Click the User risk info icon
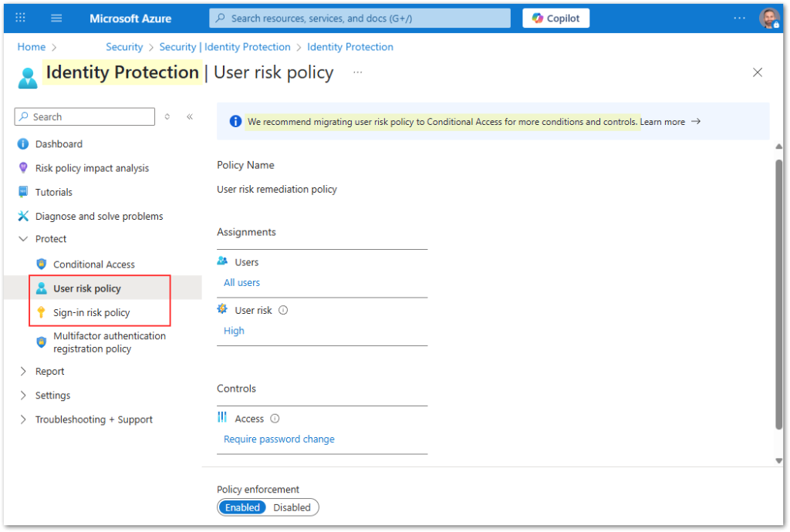Image resolution: width=790 pixels, height=532 pixels. (x=283, y=310)
